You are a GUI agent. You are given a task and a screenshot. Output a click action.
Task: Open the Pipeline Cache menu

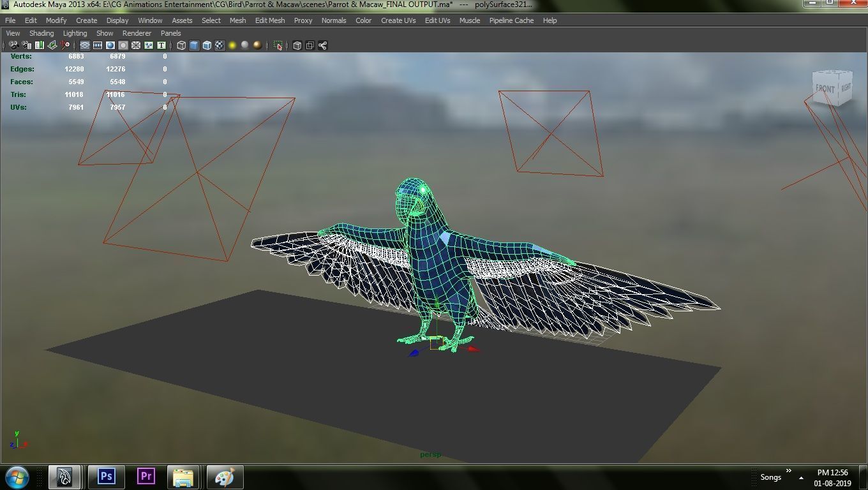(511, 20)
